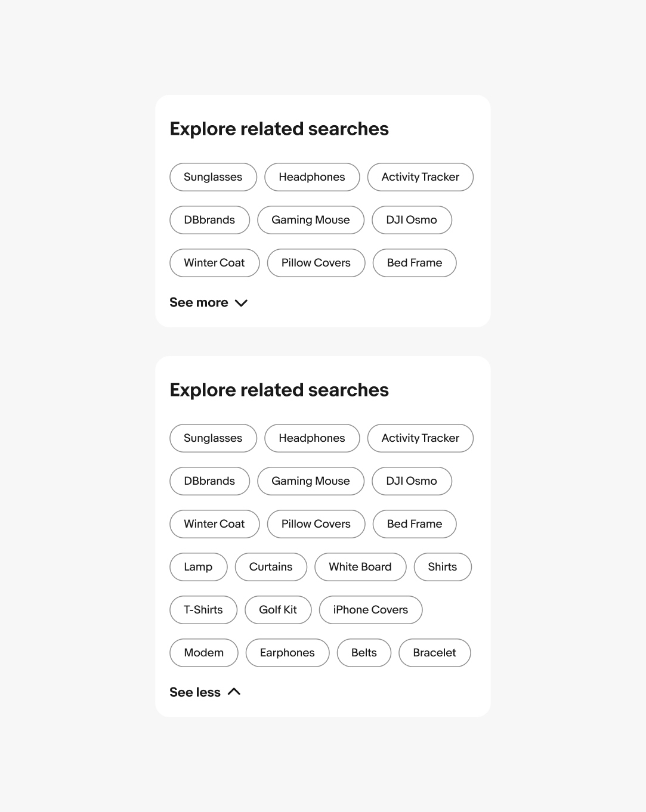Viewport: 646px width, 812px height.
Task: Select Activity Tracker in the collapsed card
Action: pos(420,177)
